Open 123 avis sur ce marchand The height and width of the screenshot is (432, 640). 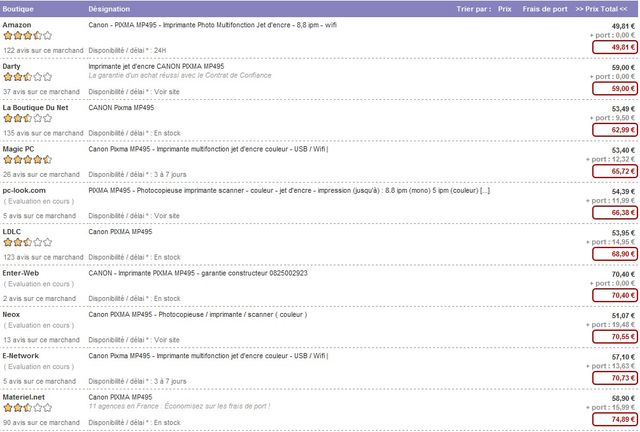43,257
